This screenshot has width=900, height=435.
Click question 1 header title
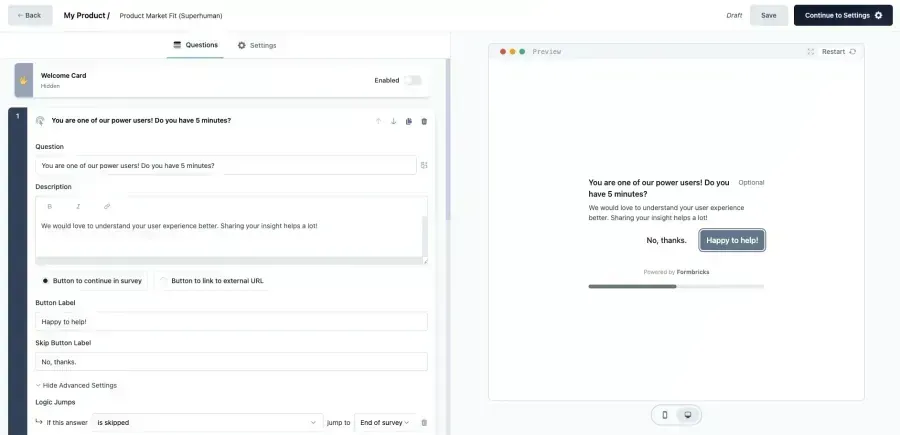(141, 121)
